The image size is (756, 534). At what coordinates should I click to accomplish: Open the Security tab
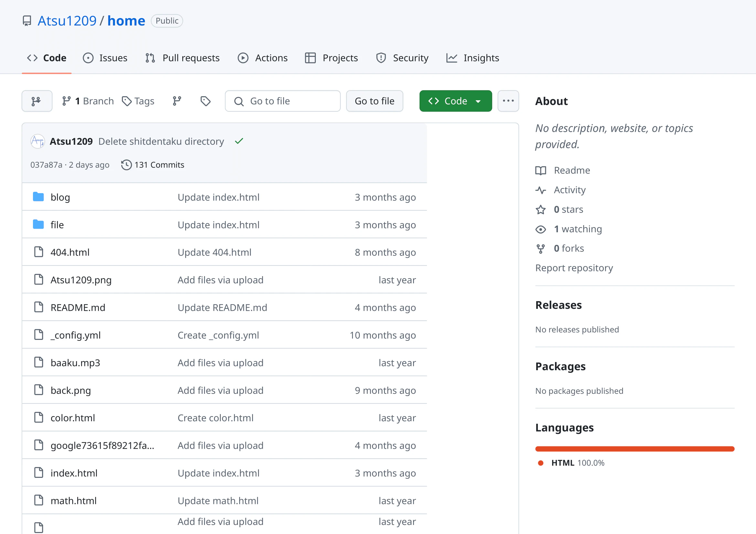point(402,58)
